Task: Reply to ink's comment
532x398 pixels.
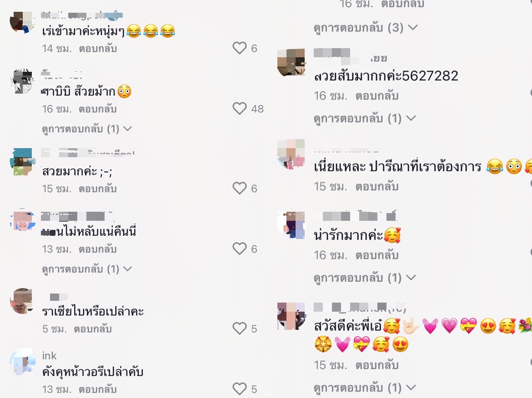Action: [98, 389]
